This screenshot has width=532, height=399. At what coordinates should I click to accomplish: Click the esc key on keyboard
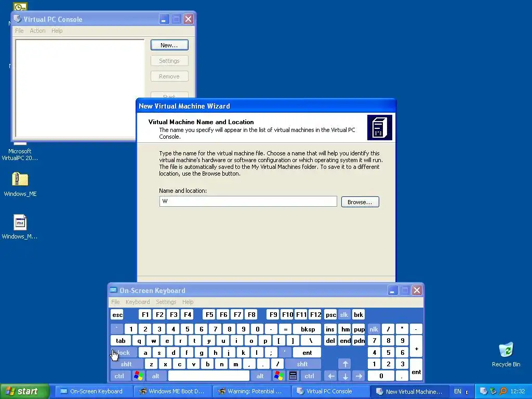[117, 315]
